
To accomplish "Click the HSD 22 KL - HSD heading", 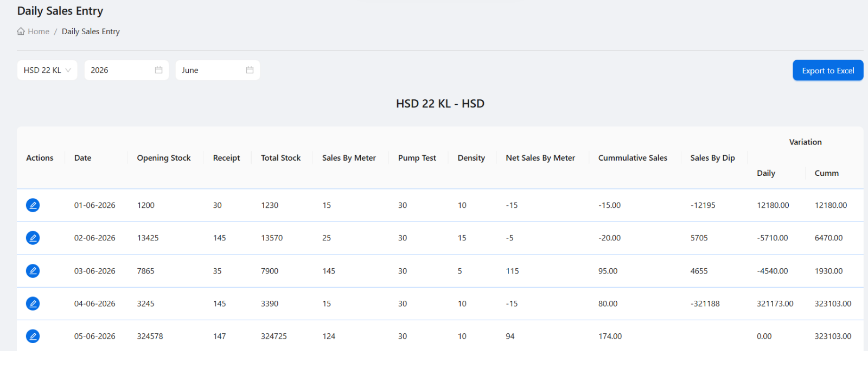I will pyautogui.click(x=440, y=104).
